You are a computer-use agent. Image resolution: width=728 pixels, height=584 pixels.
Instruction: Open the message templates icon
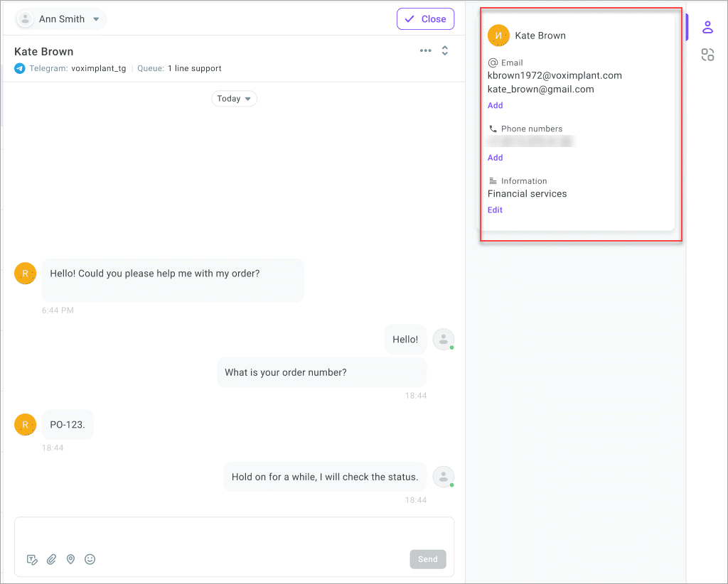(32, 559)
